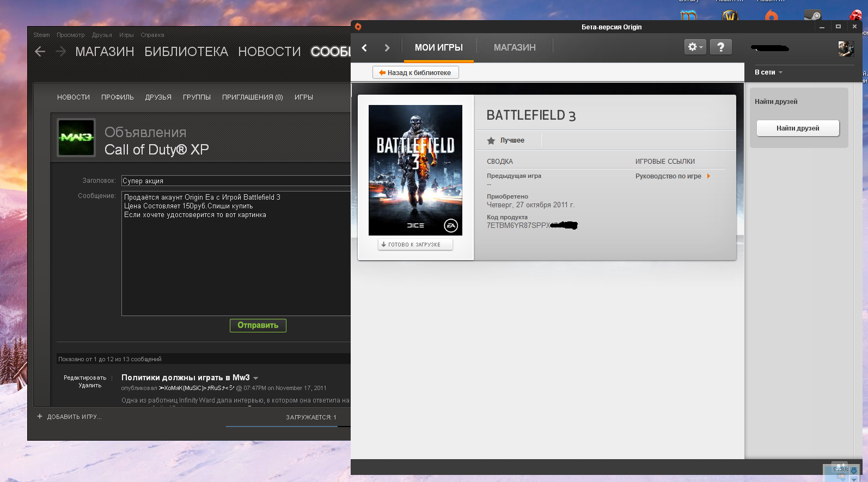Image resolution: width=868 pixels, height=482 pixels.
Task: Click the purchase date Четверг, 27 октября 2011
Action: (x=530, y=205)
